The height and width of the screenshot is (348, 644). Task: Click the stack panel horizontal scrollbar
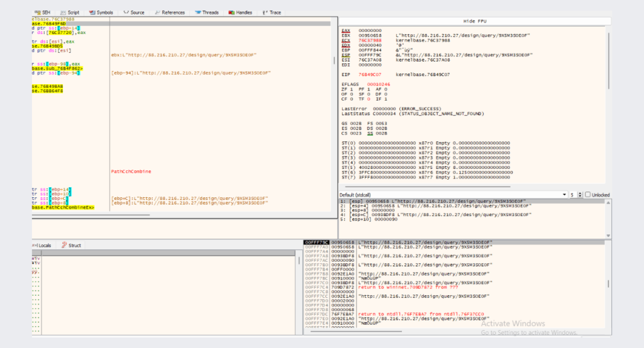pos(356,331)
